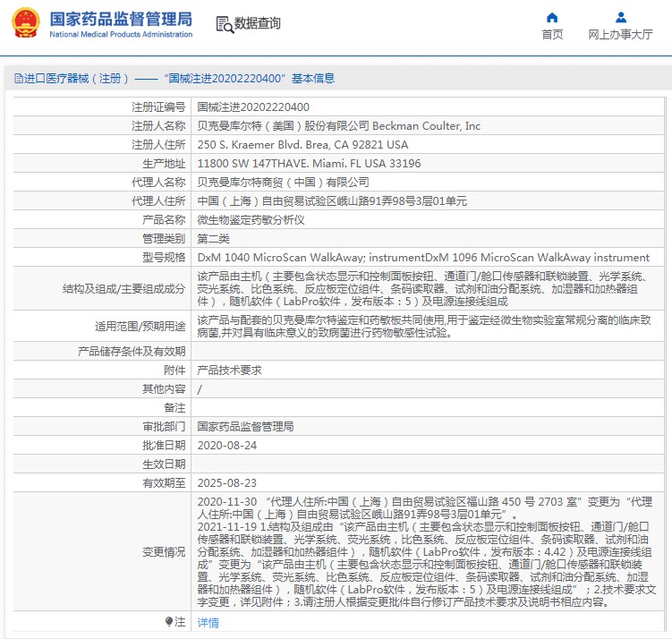The image size is (672, 639).
Task: Select structure text 该产品由主机 description
Action: (x=424, y=289)
